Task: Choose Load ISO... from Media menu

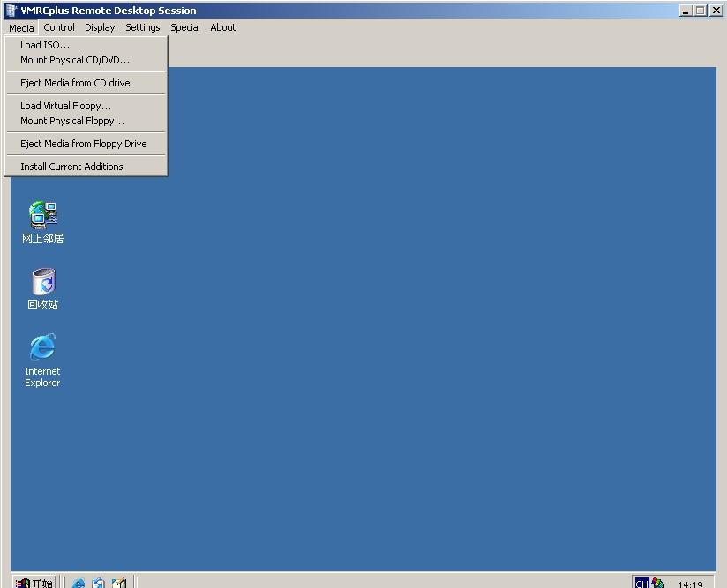Action: click(86, 45)
